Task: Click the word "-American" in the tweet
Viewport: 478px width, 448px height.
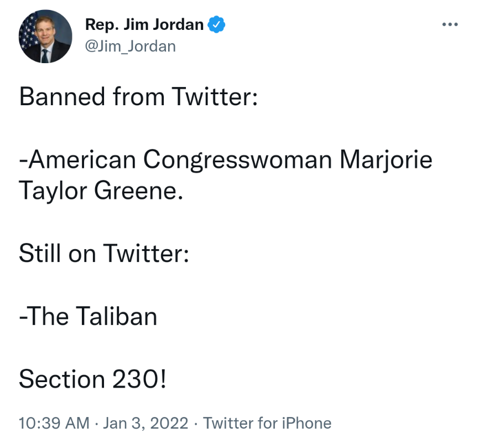Action: pos(77,160)
